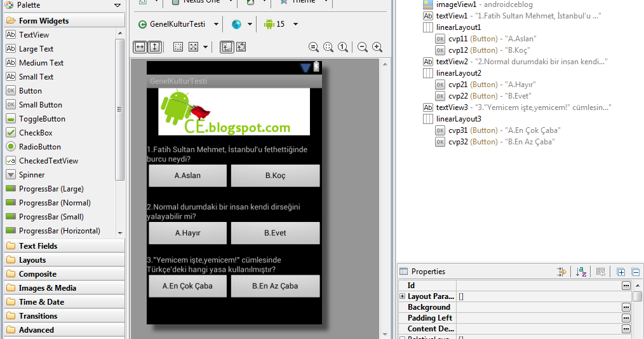Open the Composite palette category

(x=65, y=274)
